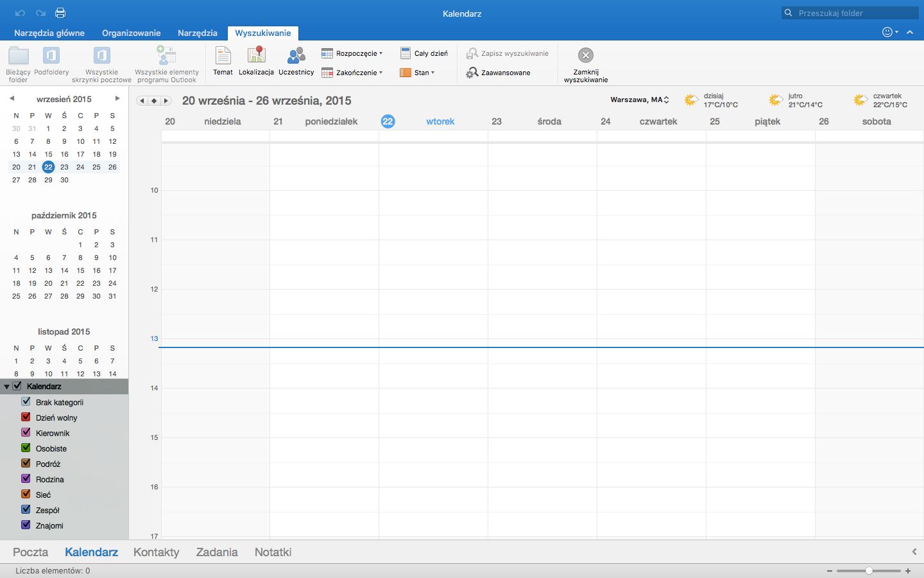The height and width of the screenshot is (578, 924).
Task: Click the Lokalizacja filter icon
Action: click(256, 61)
